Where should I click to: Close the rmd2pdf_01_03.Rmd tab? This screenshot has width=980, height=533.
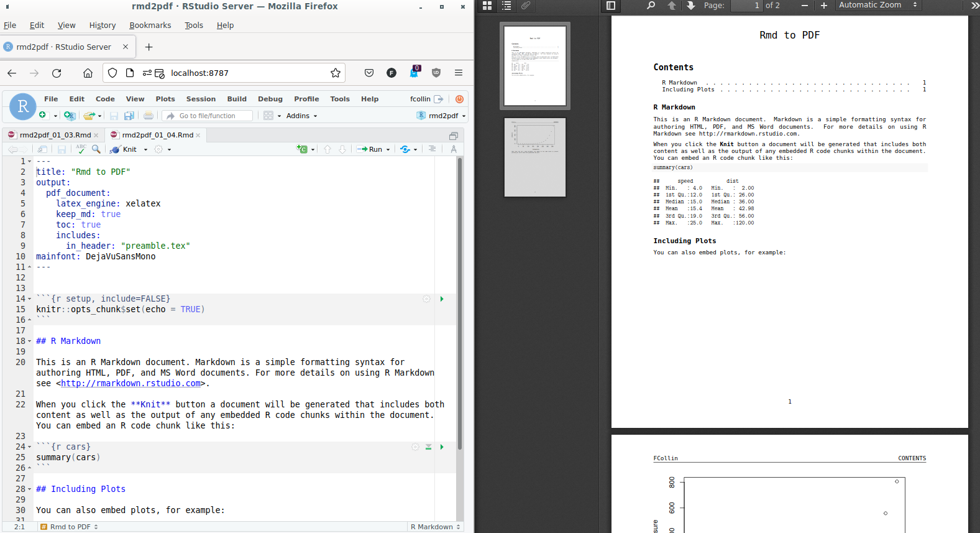pos(96,135)
